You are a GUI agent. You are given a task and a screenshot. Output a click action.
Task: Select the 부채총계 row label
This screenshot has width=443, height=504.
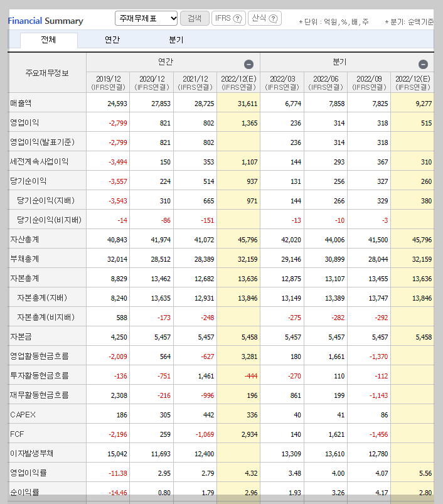pyautogui.click(x=24, y=259)
